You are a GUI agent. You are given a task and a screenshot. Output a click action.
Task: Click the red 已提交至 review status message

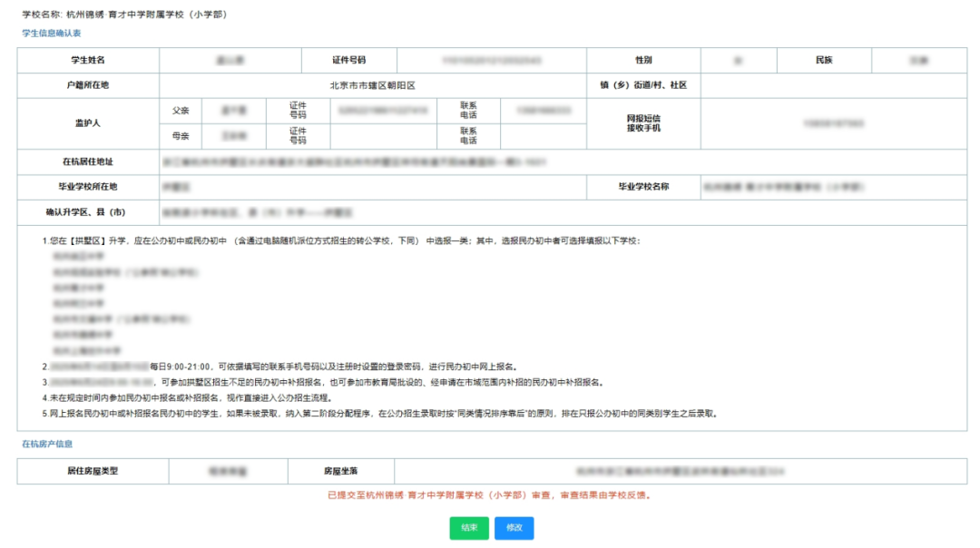pyautogui.click(x=491, y=494)
